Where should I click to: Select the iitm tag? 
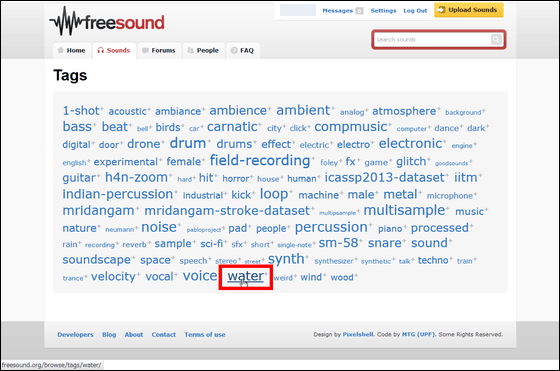pyautogui.click(x=465, y=177)
